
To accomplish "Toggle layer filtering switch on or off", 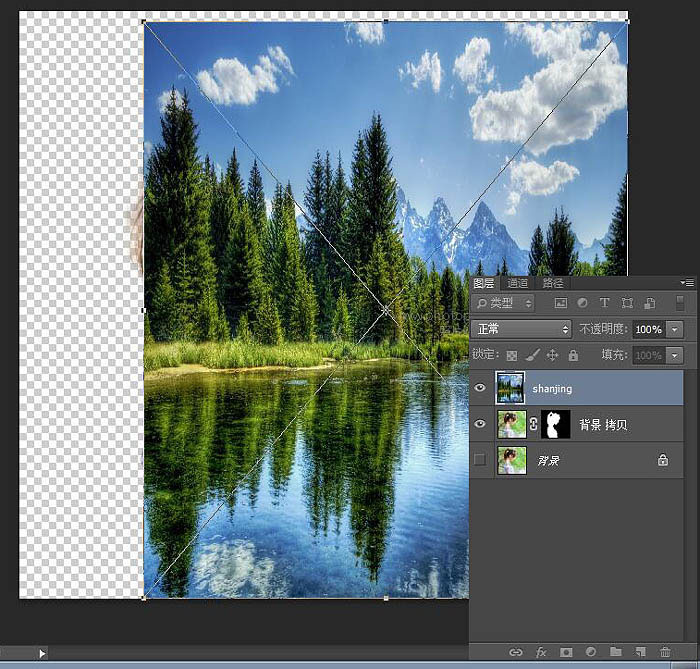I will [x=680, y=303].
